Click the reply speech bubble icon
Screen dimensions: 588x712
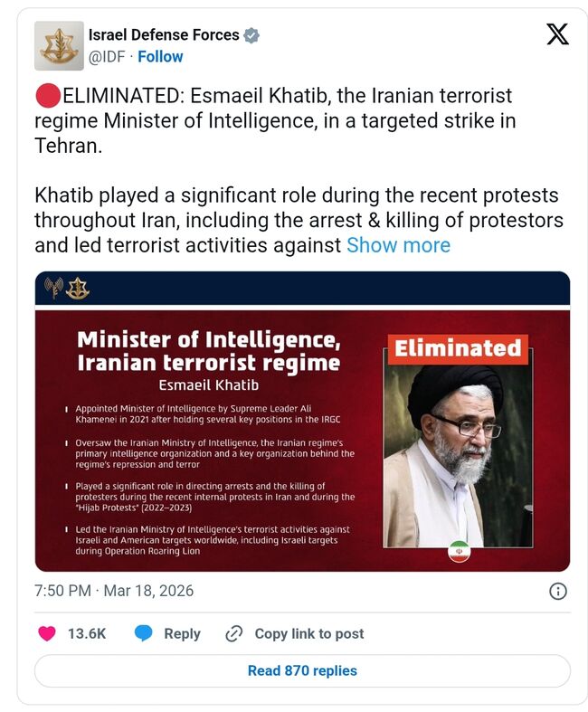[143, 633]
